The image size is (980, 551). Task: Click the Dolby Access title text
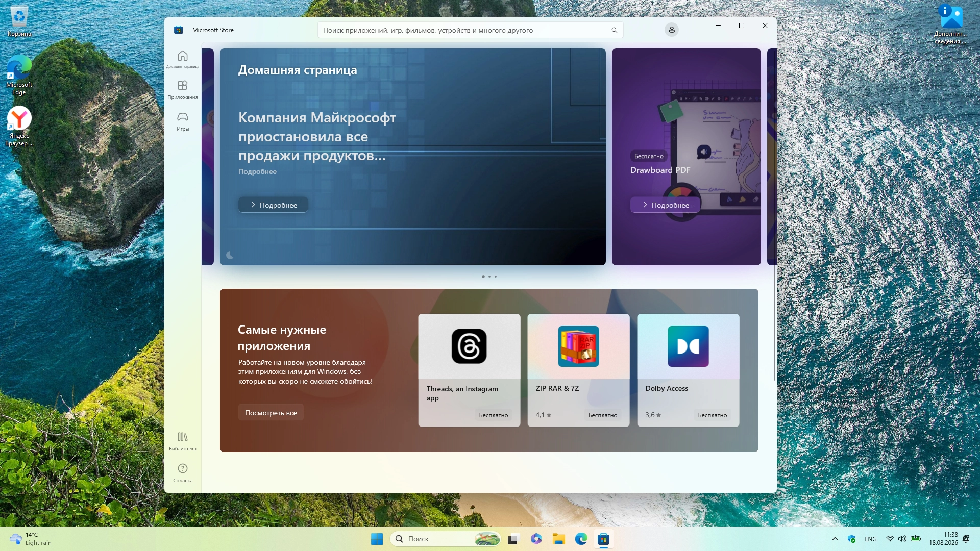667,388
